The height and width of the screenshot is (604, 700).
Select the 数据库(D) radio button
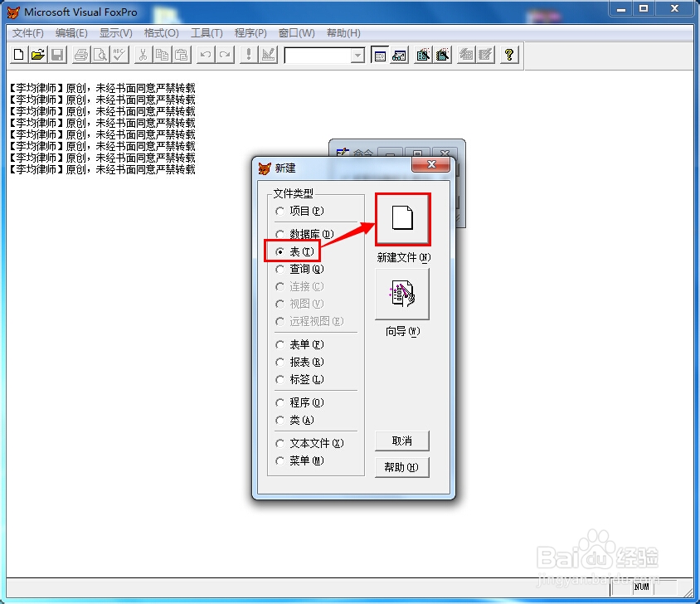tap(280, 234)
